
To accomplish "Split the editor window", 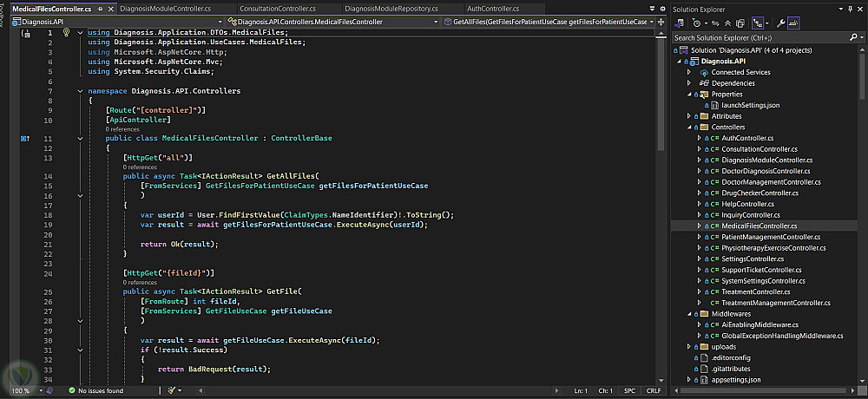I will [661, 22].
